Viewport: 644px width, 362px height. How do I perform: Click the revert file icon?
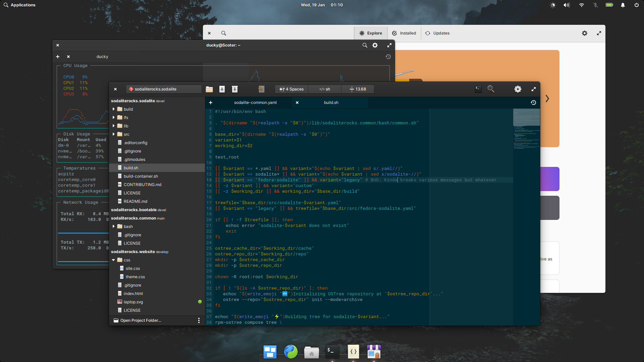(261, 89)
